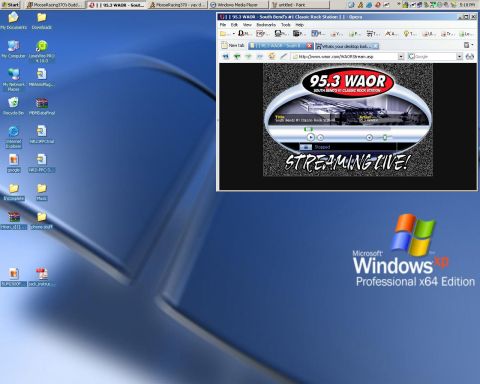The width and height of the screenshot is (480, 384).
Task: Switch to Windows Media Player taskbar button
Action: 238,5
